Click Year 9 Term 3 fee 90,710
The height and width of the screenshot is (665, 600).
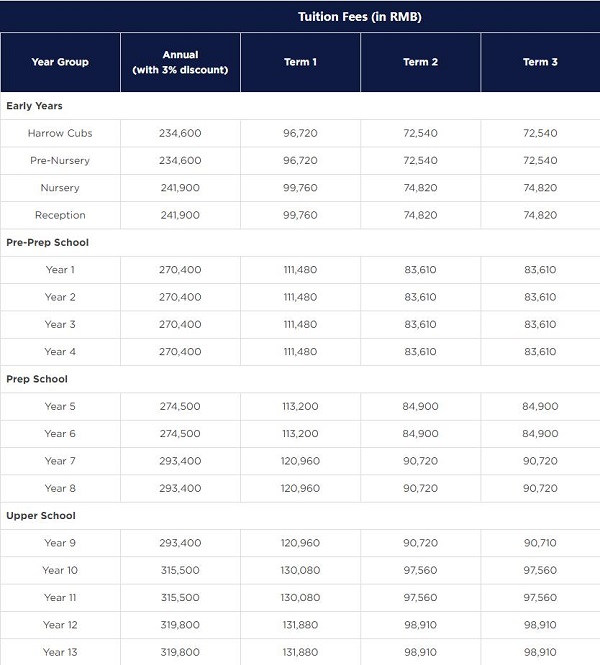point(540,543)
